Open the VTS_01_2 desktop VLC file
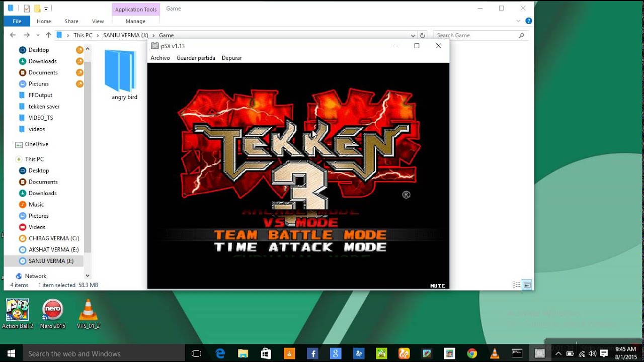This screenshot has width=644, height=362. pos(88,314)
